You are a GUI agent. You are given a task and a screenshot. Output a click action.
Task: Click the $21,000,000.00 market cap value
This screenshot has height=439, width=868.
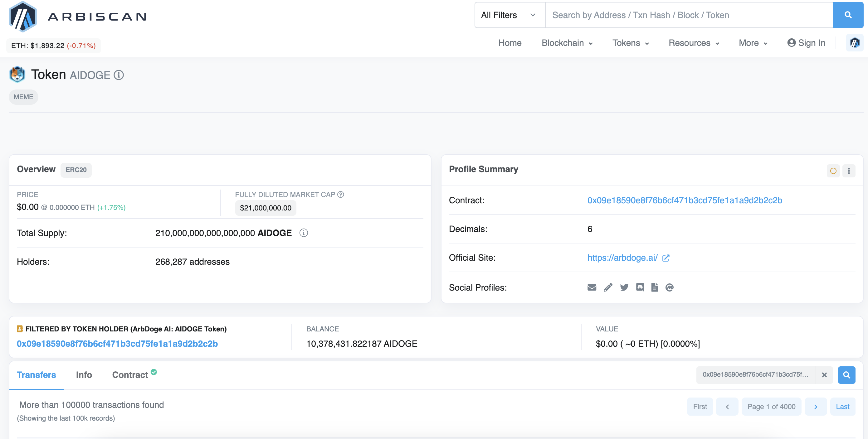click(266, 208)
